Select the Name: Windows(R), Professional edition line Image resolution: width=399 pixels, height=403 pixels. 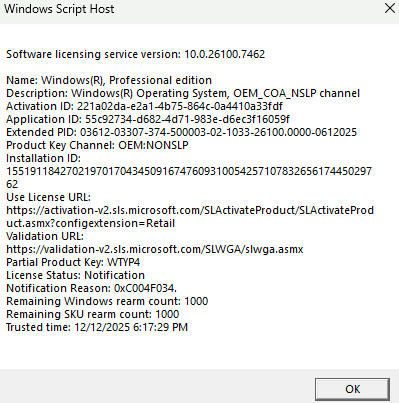(109, 80)
